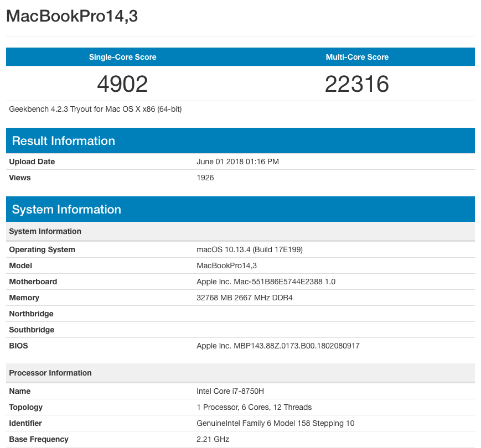The image size is (481, 448).
Task: Select the macOS 10.13.4 (Build 17E199) value
Action: pos(250,250)
